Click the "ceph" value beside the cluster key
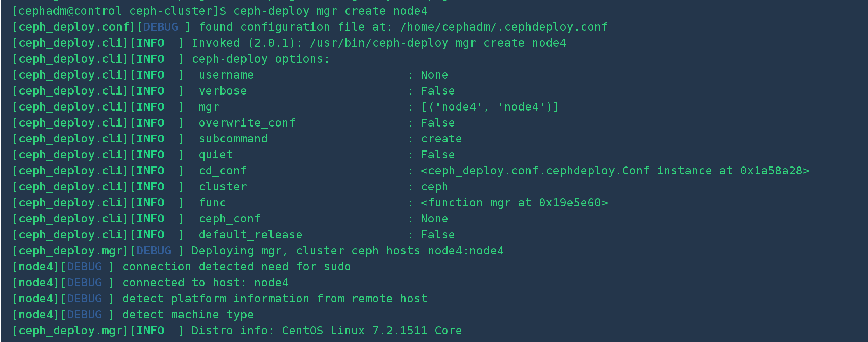The image size is (868, 342). tap(435, 187)
